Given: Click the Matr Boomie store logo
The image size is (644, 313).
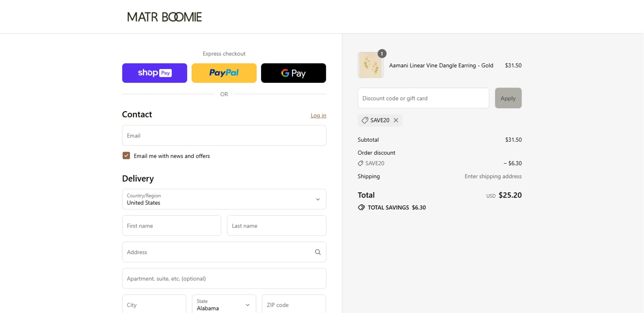Looking at the screenshot, I should [x=164, y=17].
